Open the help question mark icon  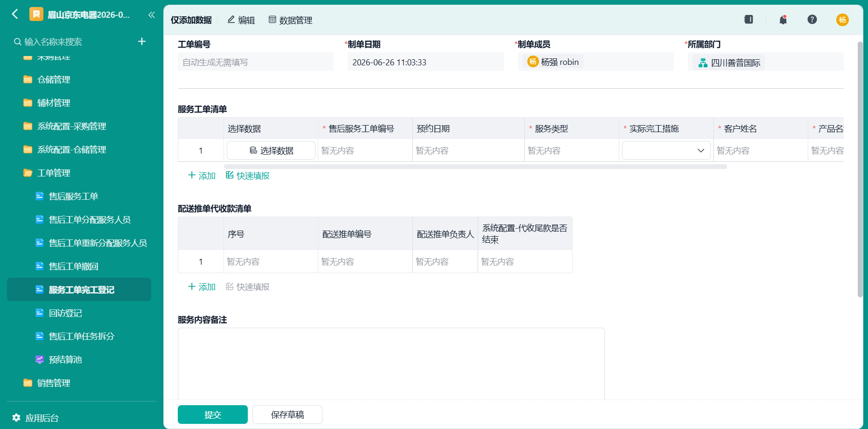812,20
